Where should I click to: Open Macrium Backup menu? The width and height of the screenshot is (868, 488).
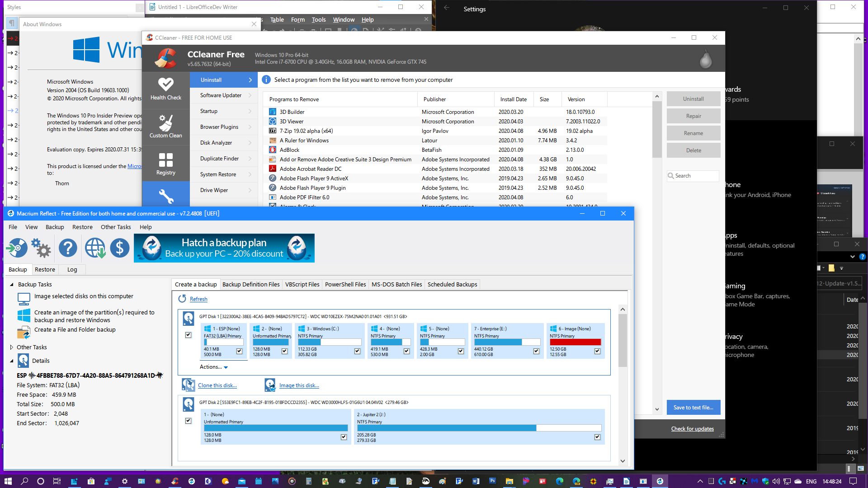[x=55, y=227]
